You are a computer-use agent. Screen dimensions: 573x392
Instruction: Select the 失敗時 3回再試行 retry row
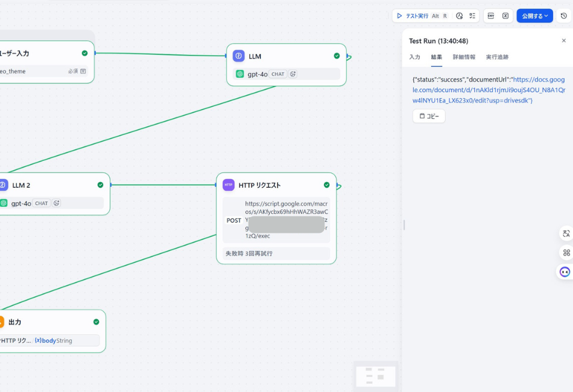(276, 254)
